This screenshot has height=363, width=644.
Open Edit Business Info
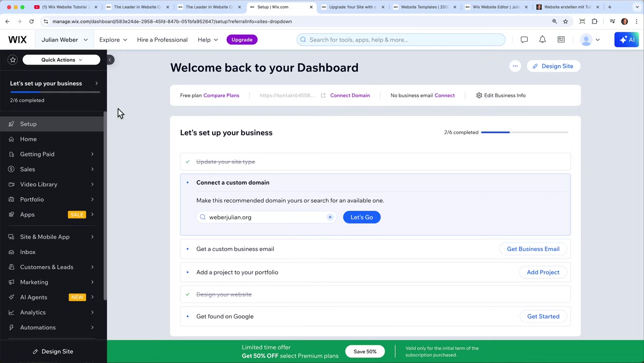click(x=501, y=95)
